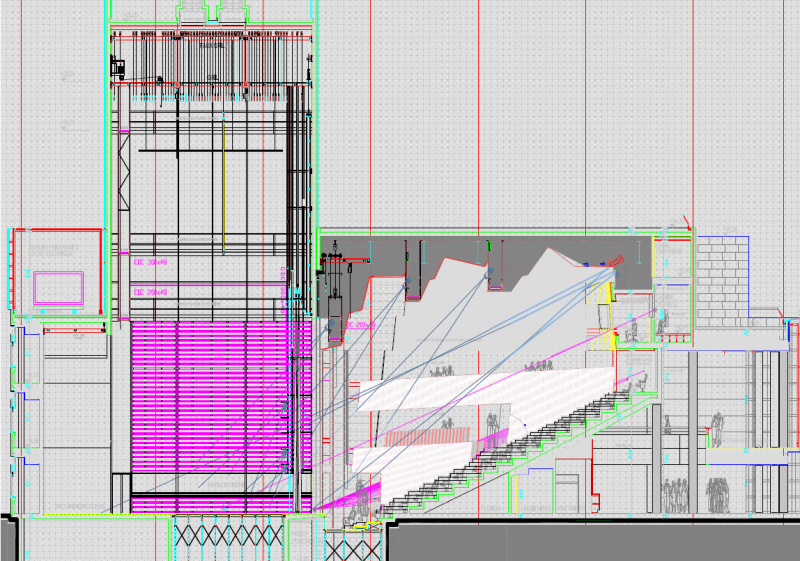Select the seated figure in control booth

point(630,330)
